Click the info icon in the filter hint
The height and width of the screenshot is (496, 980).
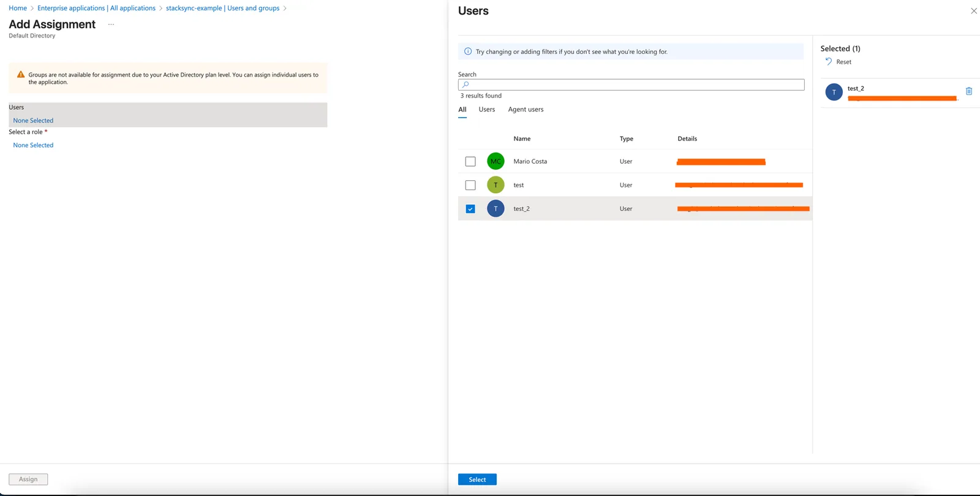point(468,52)
